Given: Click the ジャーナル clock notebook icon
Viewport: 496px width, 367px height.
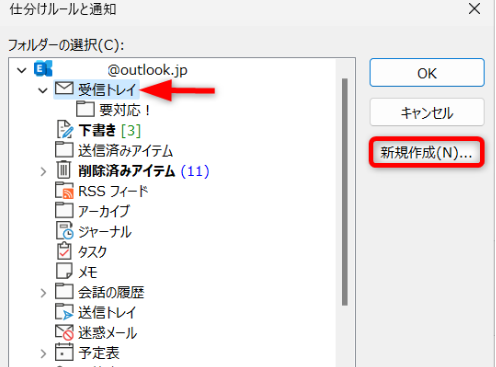Looking at the screenshot, I should coord(65,231).
